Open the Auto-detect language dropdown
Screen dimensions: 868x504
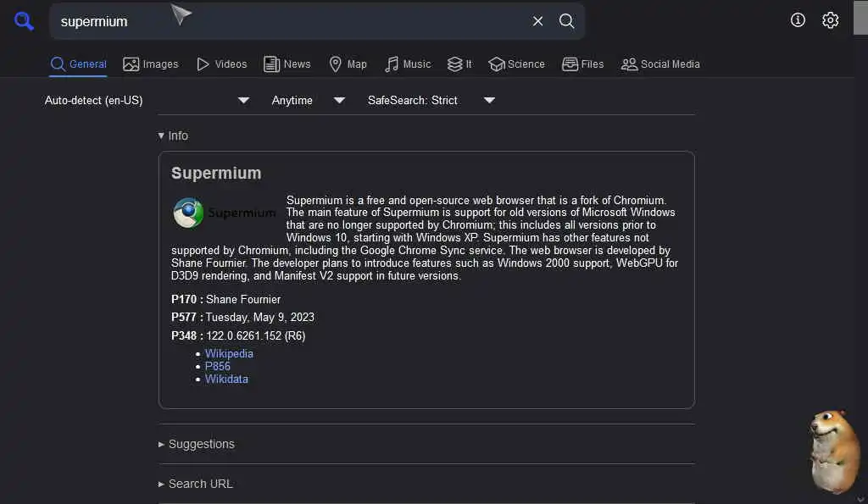click(x=147, y=100)
